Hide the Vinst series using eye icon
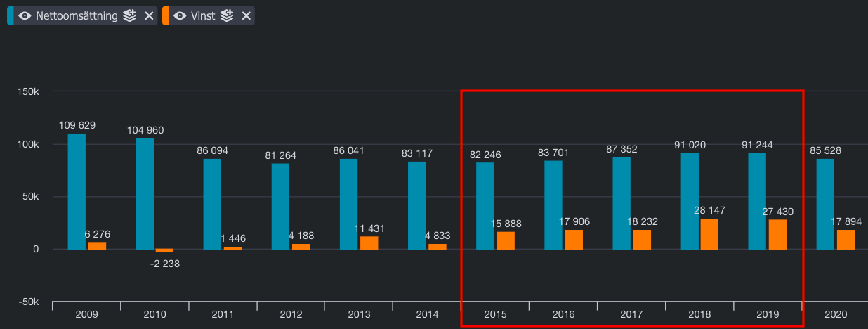 coord(180,15)
